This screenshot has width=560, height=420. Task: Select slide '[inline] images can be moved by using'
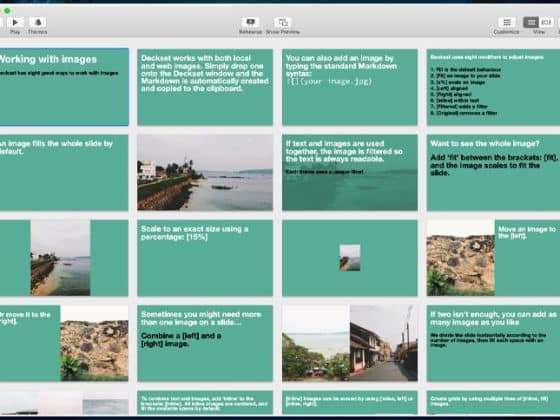click(x=350, y=402)
